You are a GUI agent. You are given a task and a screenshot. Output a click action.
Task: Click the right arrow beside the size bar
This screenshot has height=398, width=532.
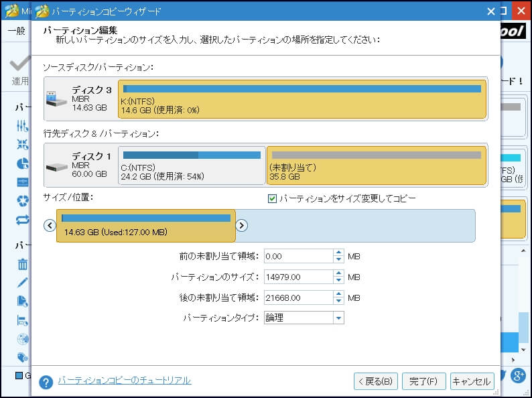[242, 225]
